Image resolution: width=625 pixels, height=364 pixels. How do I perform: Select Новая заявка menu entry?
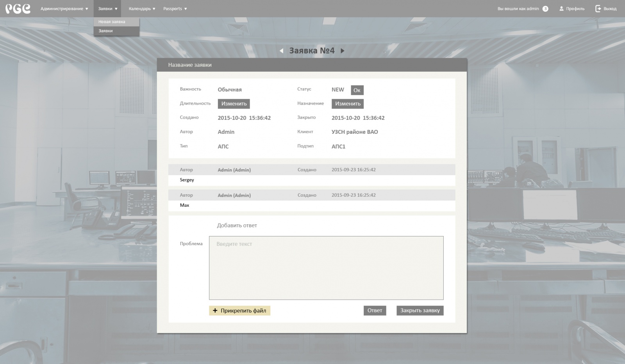tap(116, 22)
